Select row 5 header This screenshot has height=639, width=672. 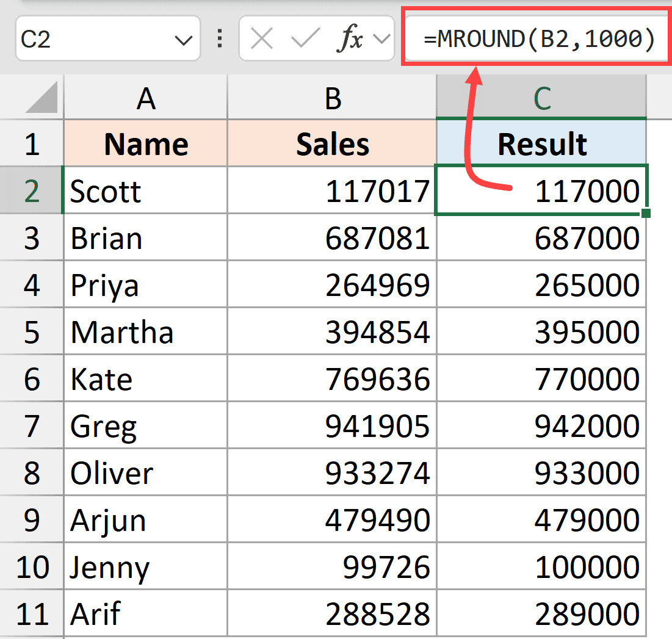pyautogui.click(x=32, y=333)
